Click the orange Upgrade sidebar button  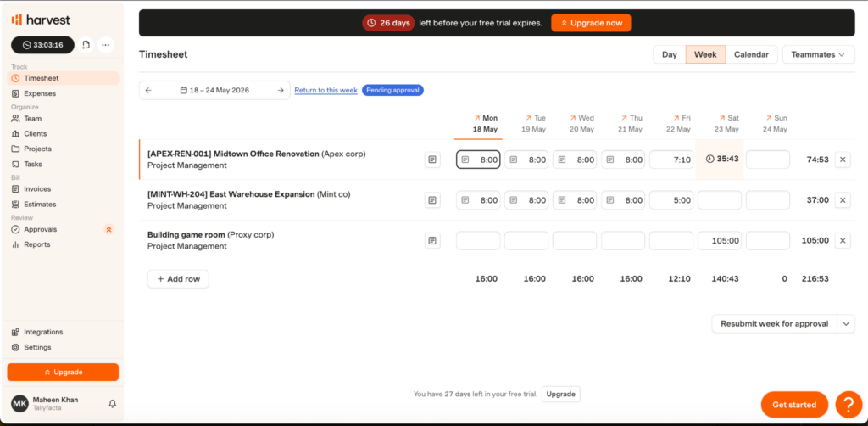click(63, 373)
